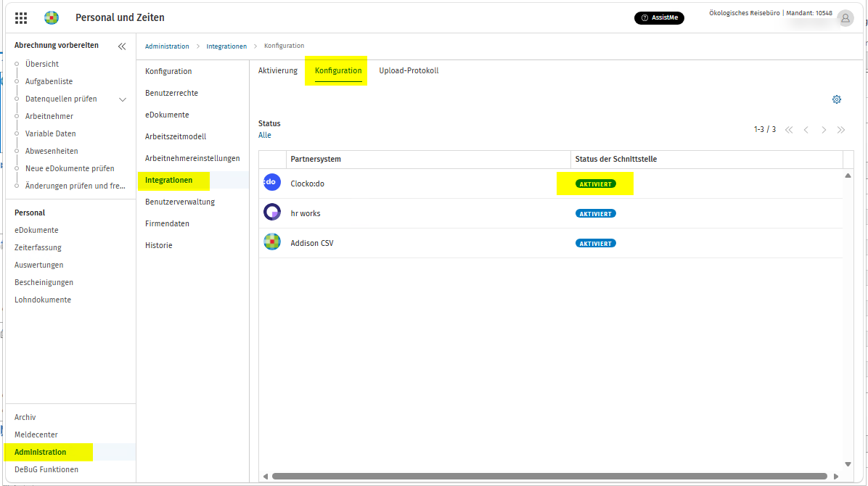The image size is (868, 486).
Task: Switch to the Aktivierung tab
Action: 278,71
